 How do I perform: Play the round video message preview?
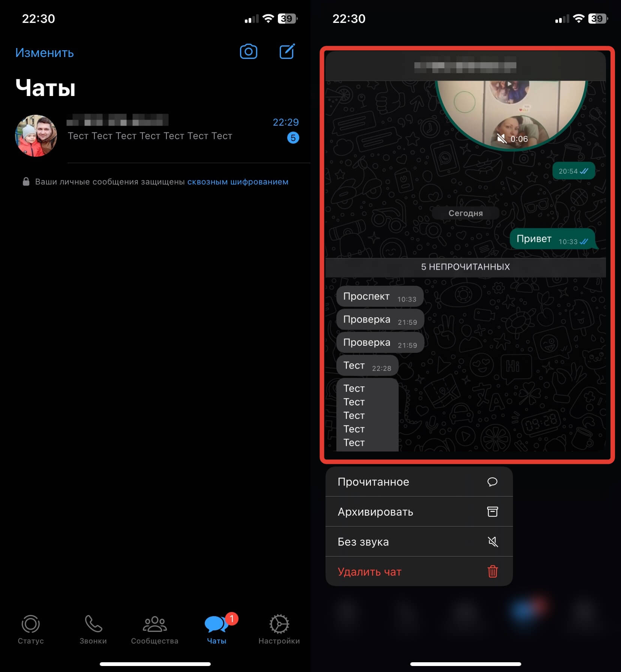tap(510, 112)
